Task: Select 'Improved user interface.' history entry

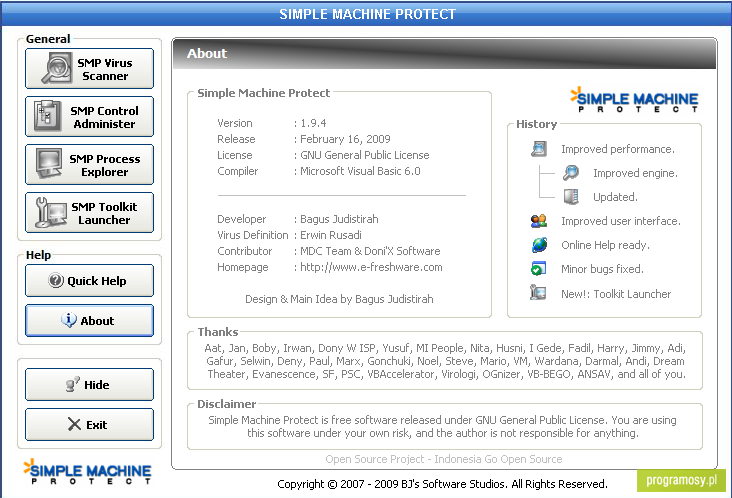Action: (621, 221)
